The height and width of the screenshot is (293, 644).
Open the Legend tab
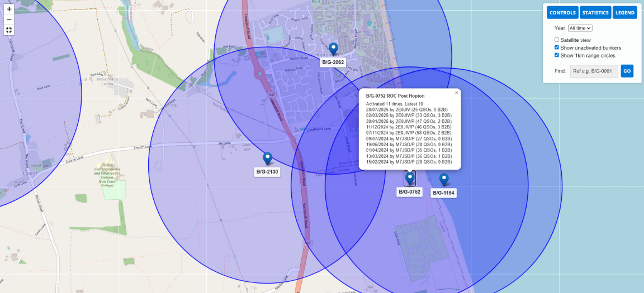point(624,13)
